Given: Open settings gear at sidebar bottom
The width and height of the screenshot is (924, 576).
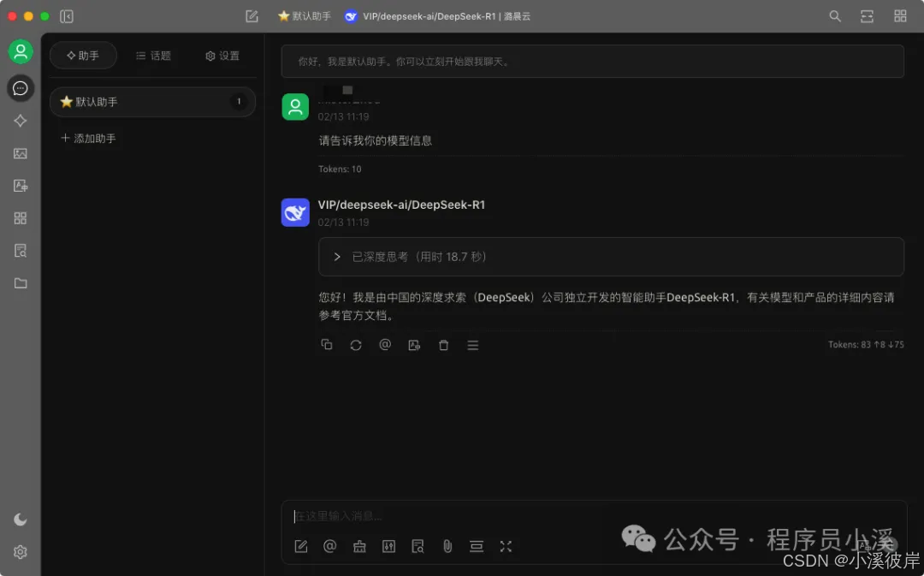Looking at the screenshot, I should [x=21, y=552].
